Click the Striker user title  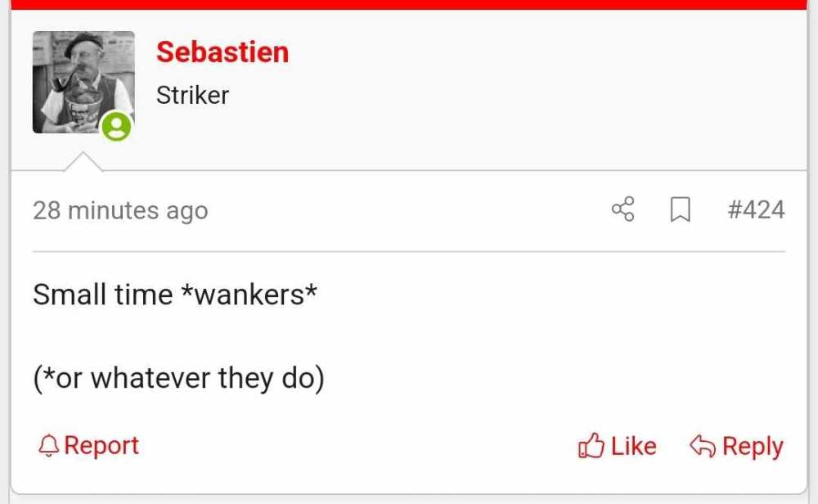[x=192, y=96]
